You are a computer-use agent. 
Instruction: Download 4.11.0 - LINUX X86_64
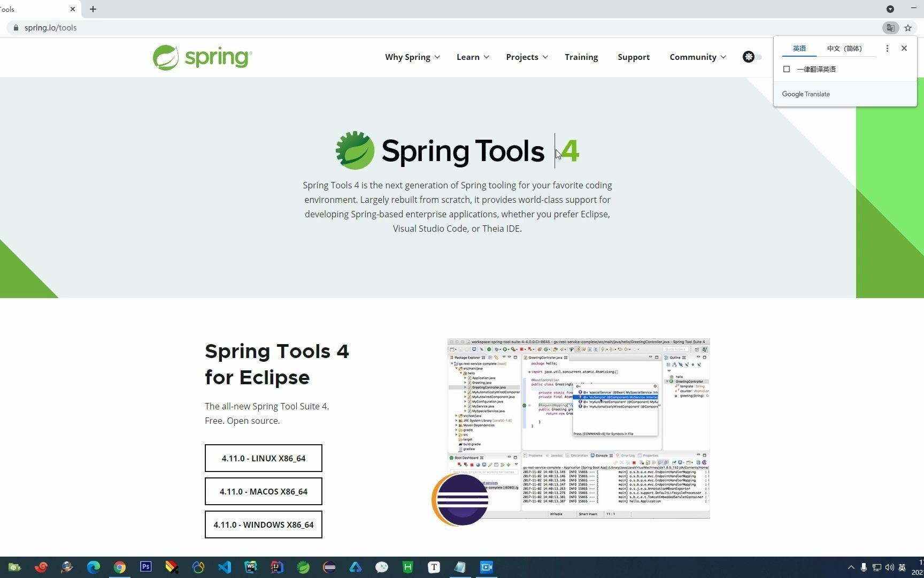click(264, 458)
